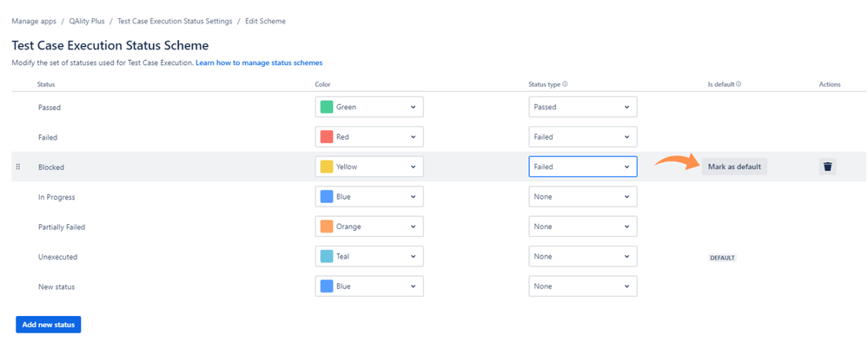Go to Manage apps breadcrumb
The height and width of the screenshot is (362, 868).
click(x=34, y=21)
